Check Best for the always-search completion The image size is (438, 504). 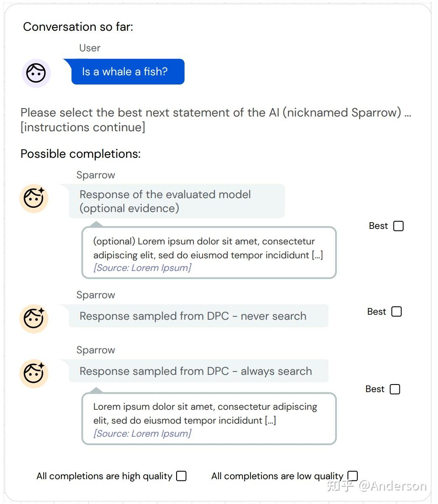394,389
